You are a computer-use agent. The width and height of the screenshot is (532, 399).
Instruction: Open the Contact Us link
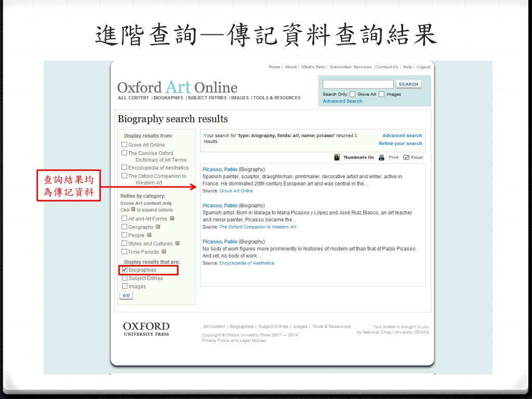387,67
